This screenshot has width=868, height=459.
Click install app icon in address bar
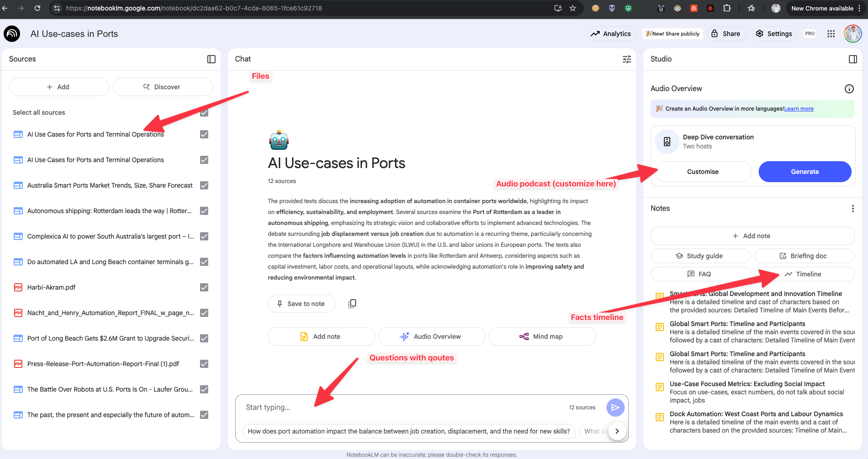(558, 8)
